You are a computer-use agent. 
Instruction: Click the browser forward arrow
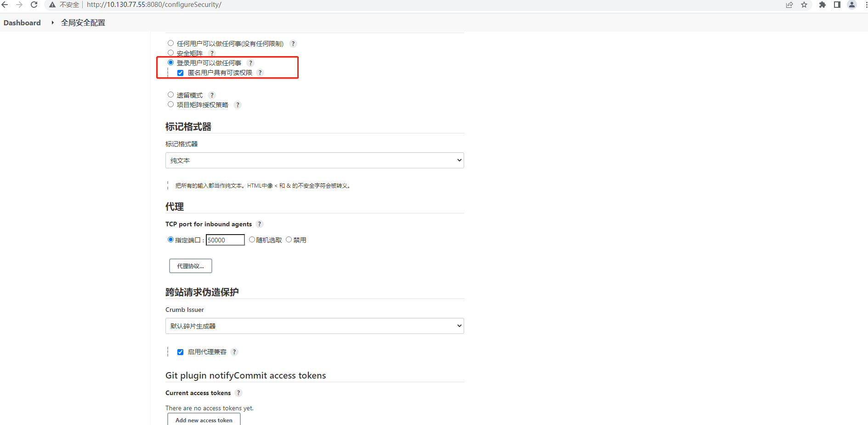[x=19, y=5]
